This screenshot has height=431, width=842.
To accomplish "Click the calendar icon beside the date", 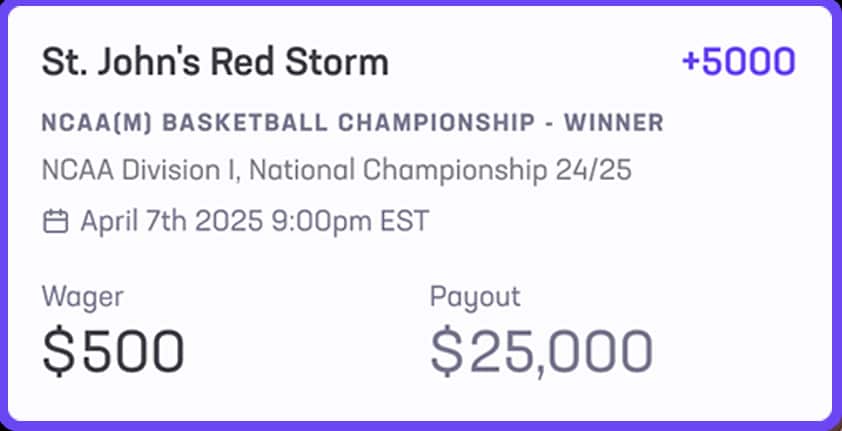I will coord(55,220).
